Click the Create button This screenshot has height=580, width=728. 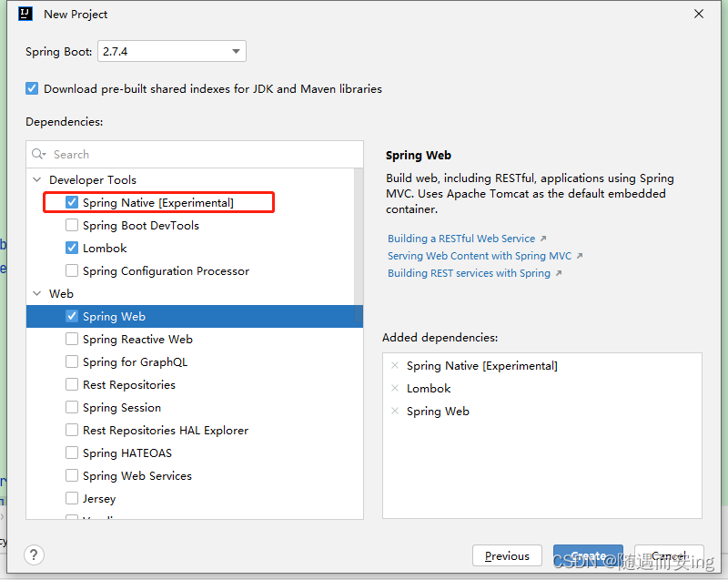pyautogui.click(x=588, y=555)
